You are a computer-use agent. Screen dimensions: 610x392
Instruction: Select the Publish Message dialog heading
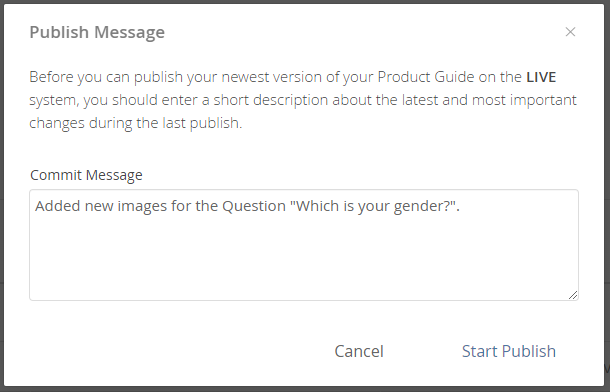click(x=97, y=32)
